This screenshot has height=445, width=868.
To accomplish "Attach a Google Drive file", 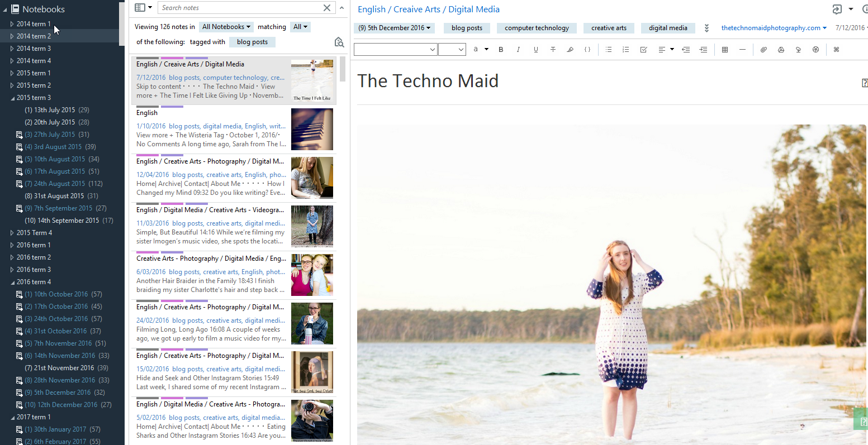I will pos(781,50).
